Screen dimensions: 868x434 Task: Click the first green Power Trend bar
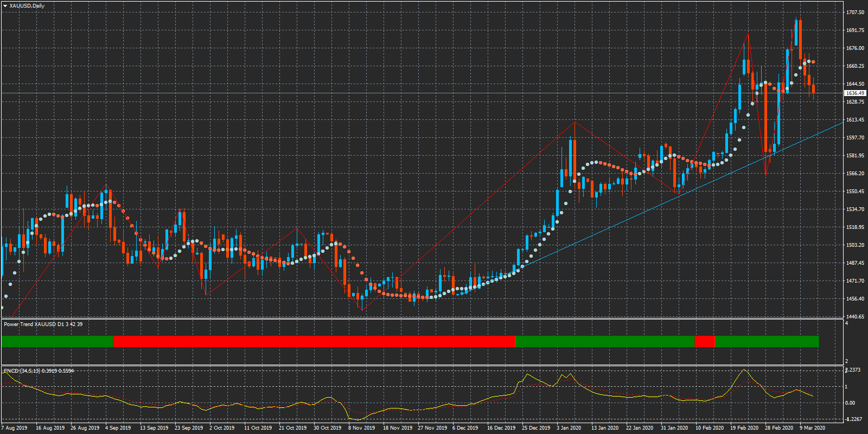coord(57,341)
